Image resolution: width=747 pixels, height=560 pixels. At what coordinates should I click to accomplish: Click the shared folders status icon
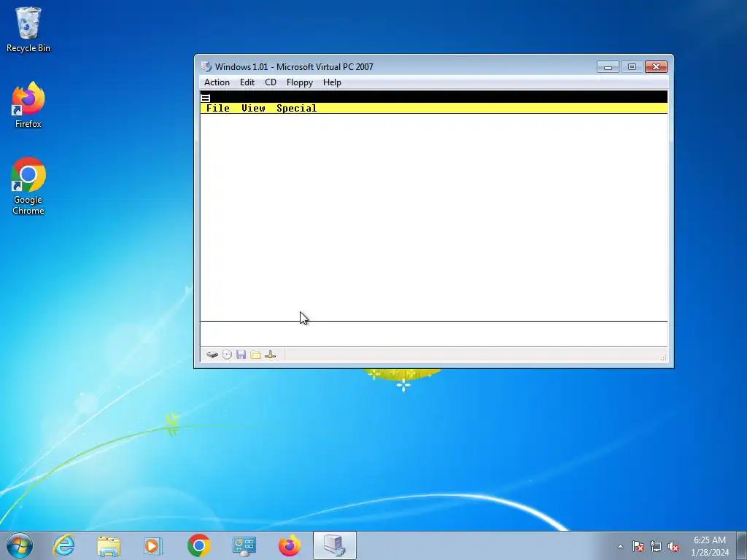[256, 355]
